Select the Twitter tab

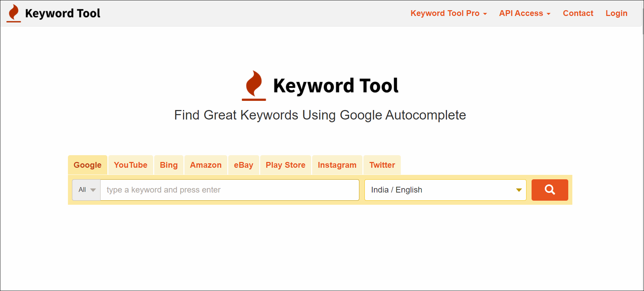pos(382,165)
